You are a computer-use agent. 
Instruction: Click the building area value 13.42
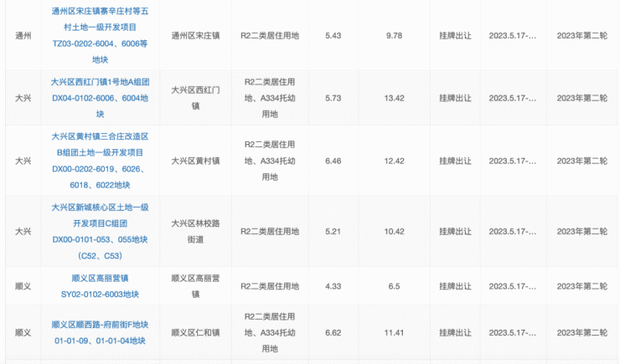pyautogui.click(x=395, y=98)
